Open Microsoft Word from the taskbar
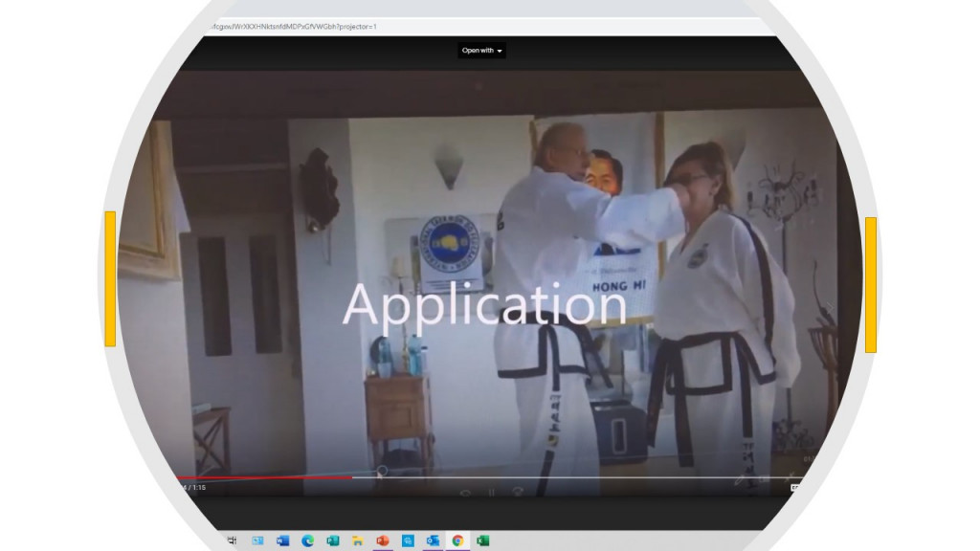The height and width of the screenshot is (551, 980). pos(282,540)
